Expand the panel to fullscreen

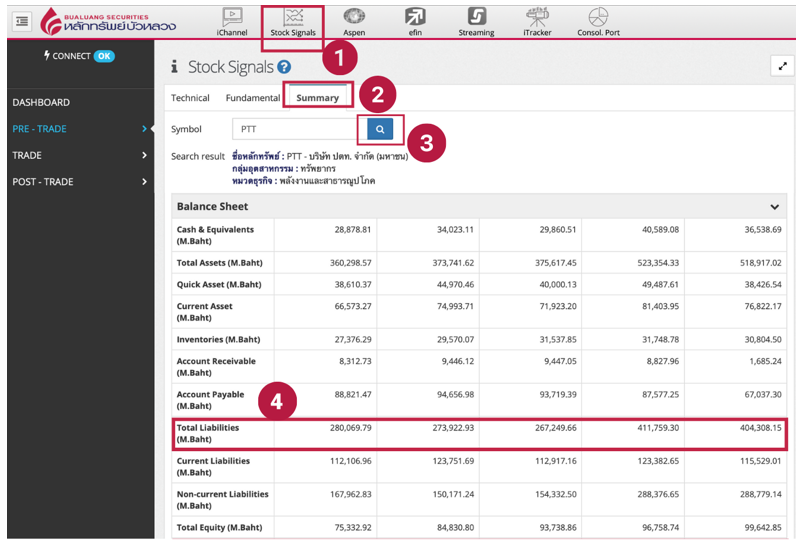[x=783, y=66]
